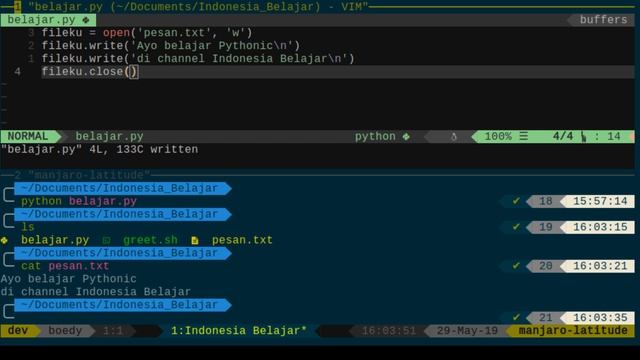Click the 'Ayo belajar Pythonic' output line in the terminal

(69, 279)
